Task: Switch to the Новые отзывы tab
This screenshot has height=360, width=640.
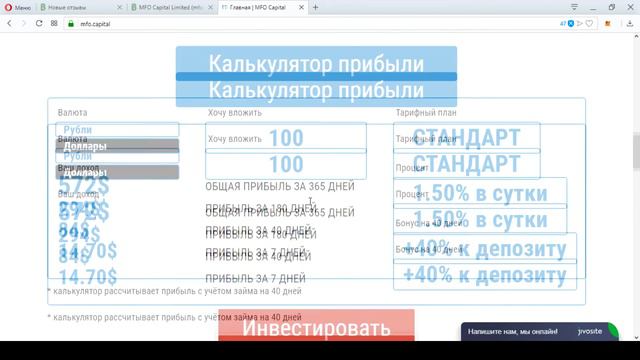Action: [x=80, y=7]
